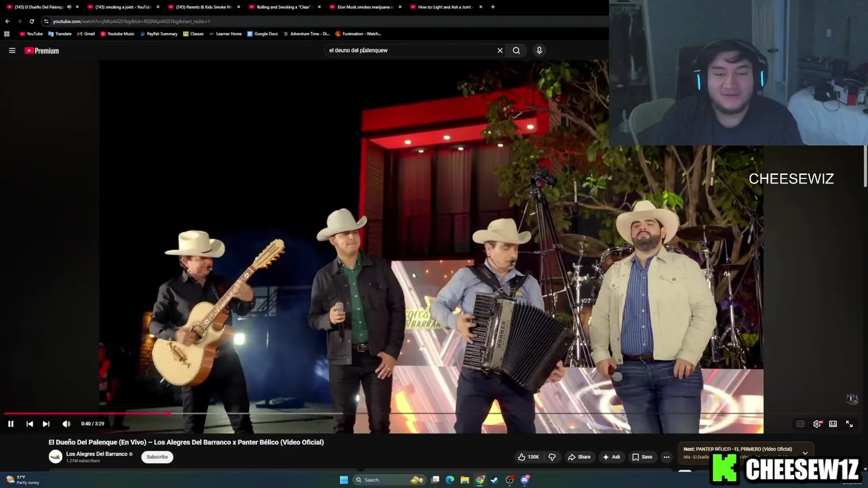Open a new browser tab
Screen dimensions: 868x488
pyautogui.click(x=493, y=7)
